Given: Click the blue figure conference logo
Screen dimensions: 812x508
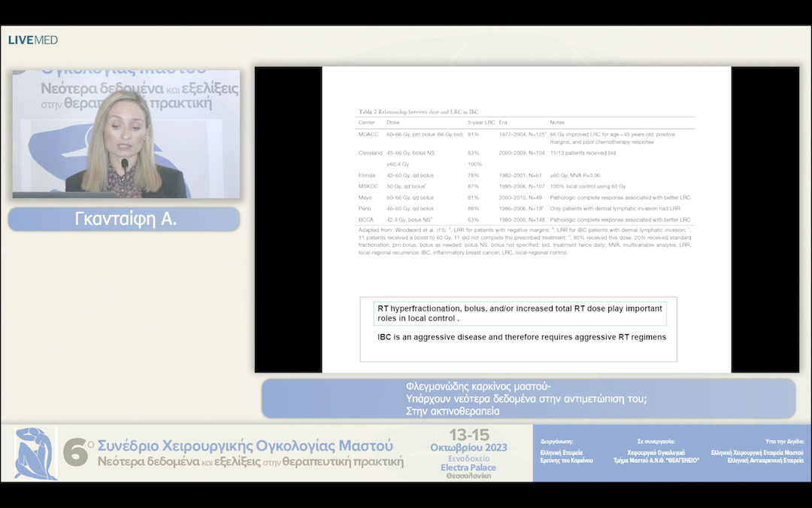Looking at the screenshot, I should [35, 453].
